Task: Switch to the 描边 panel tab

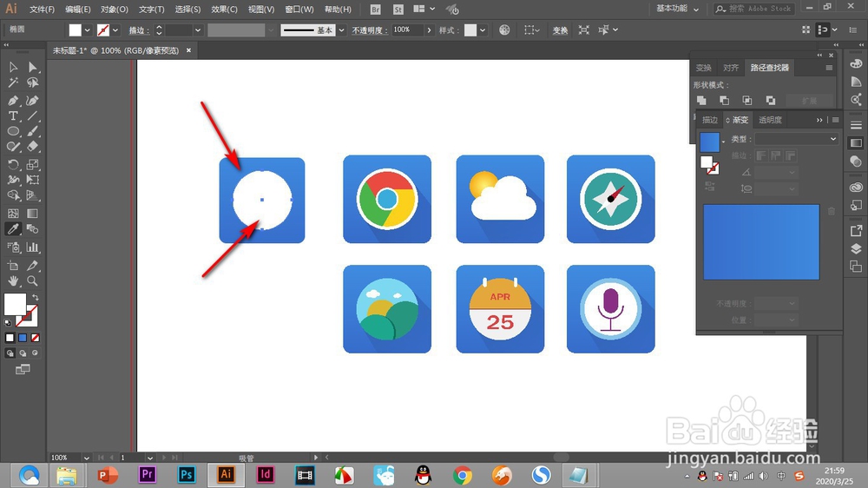Action: tap(710, 120)
